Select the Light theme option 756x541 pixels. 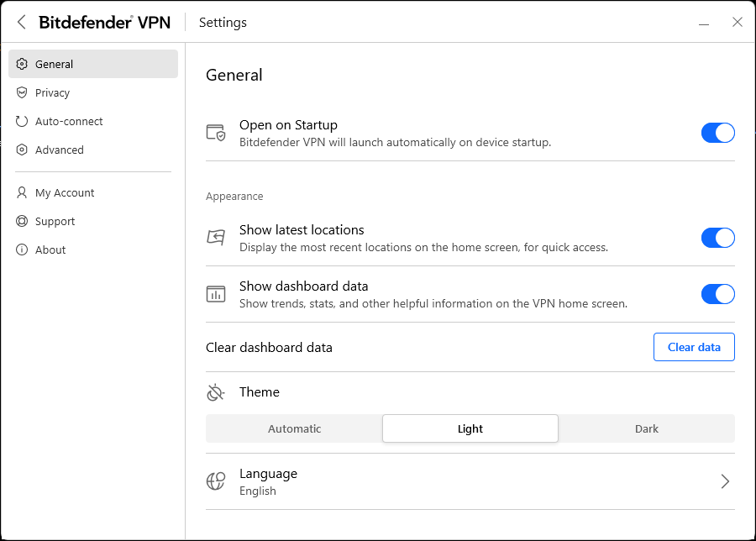click(x=470, y=428)
